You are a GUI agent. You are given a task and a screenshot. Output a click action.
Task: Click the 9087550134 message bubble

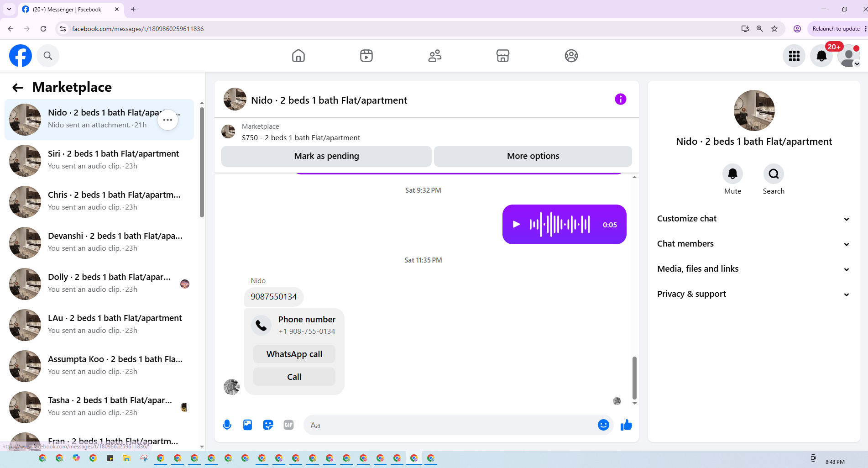coord(274,297)
